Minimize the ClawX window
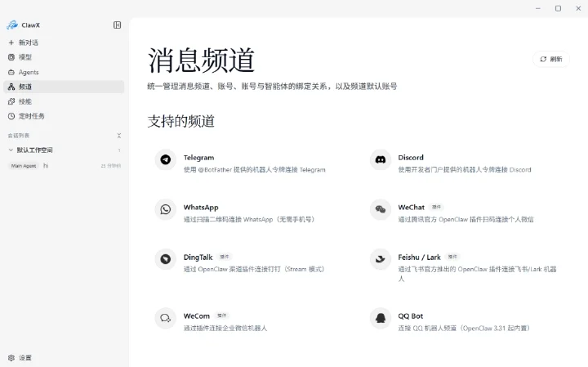The image size is (588, 367). click(537, 8)
